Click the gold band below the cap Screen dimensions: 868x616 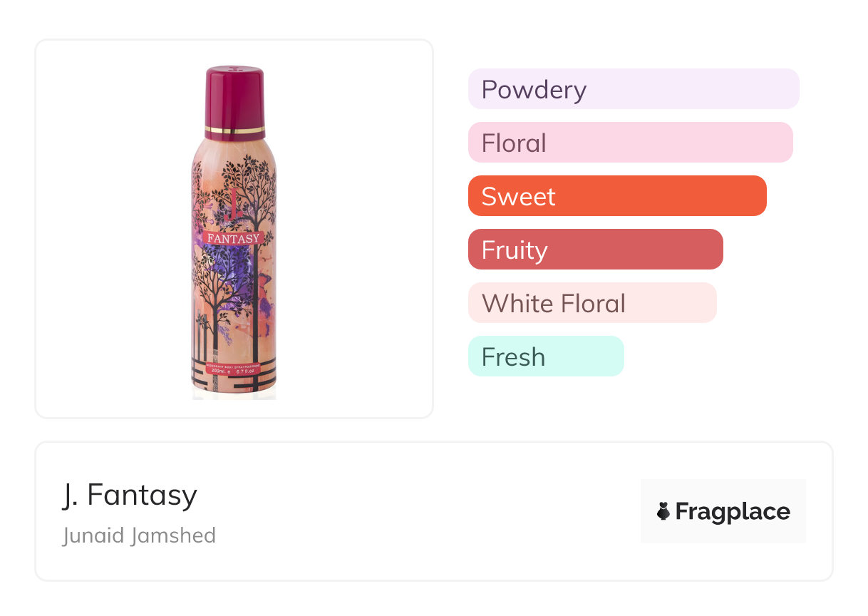tap(234, 130)
